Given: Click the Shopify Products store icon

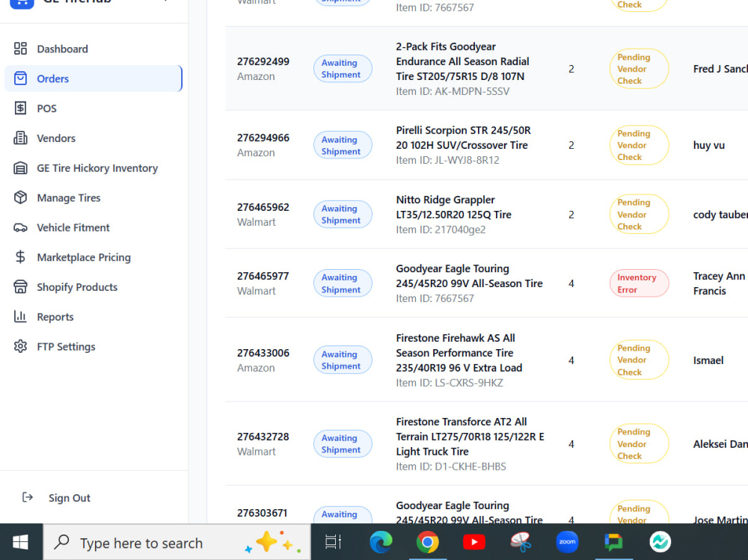Looking at the screenshot, I should (x=20, y=286).
